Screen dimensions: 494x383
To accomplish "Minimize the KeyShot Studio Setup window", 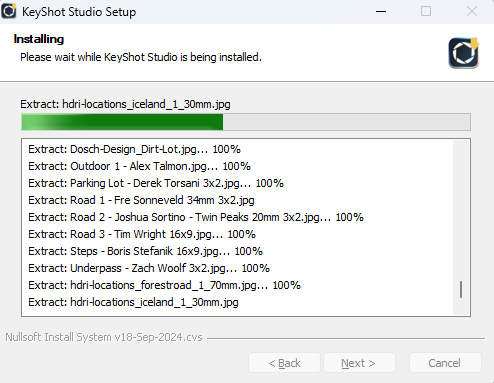I will [381, 11].
